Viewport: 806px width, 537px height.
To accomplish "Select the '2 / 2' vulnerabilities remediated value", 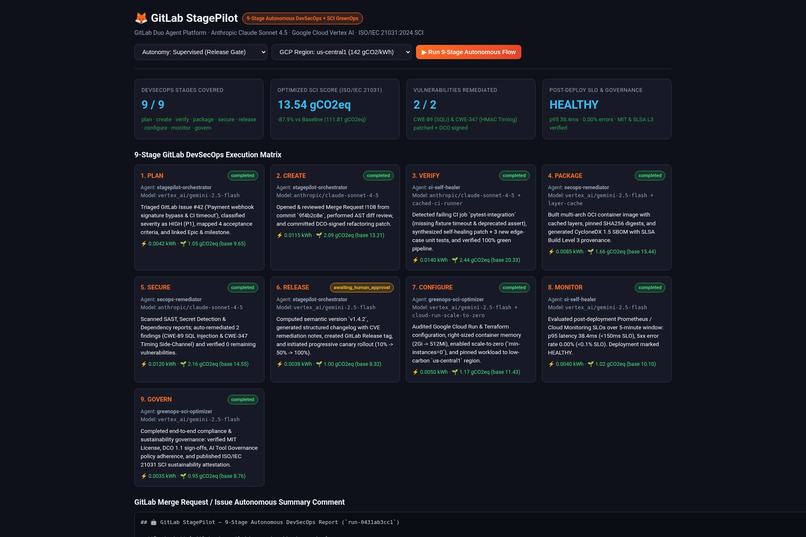I will point(425,105).
